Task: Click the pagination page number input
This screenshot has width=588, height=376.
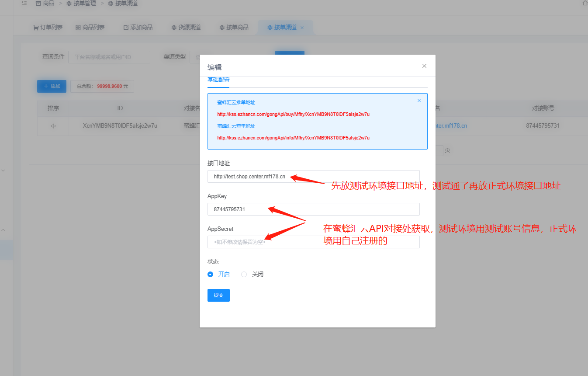Action: click(439, 150)
